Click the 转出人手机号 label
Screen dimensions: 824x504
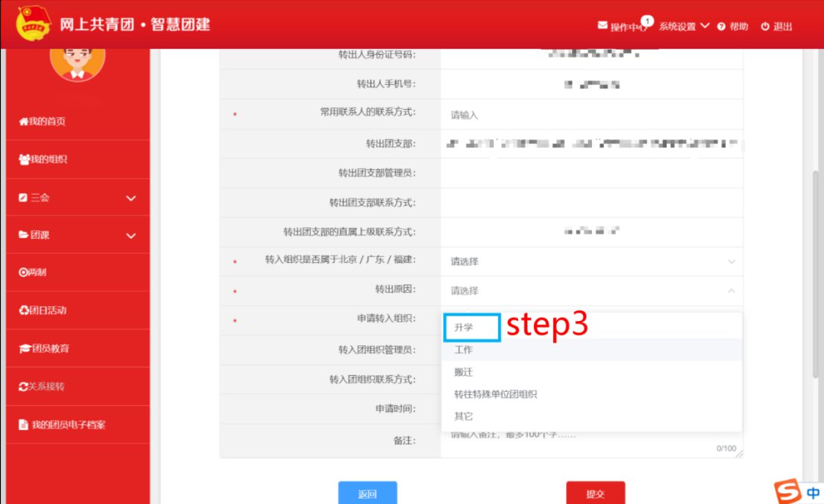(x=386, y=84)
